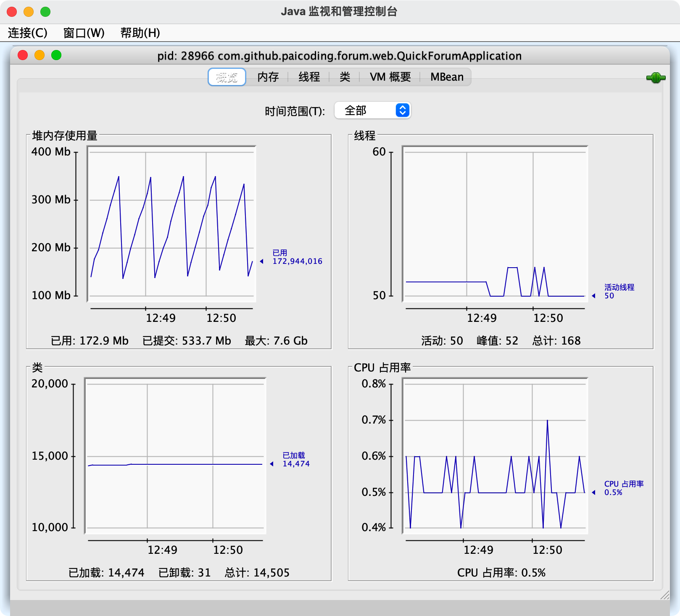Minimize the pid 28966 inner window

tap(40, 55)
